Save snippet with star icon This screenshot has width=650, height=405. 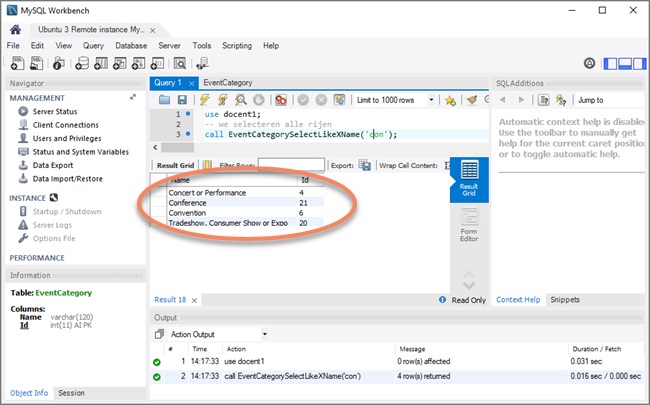[x=450, y=100]
